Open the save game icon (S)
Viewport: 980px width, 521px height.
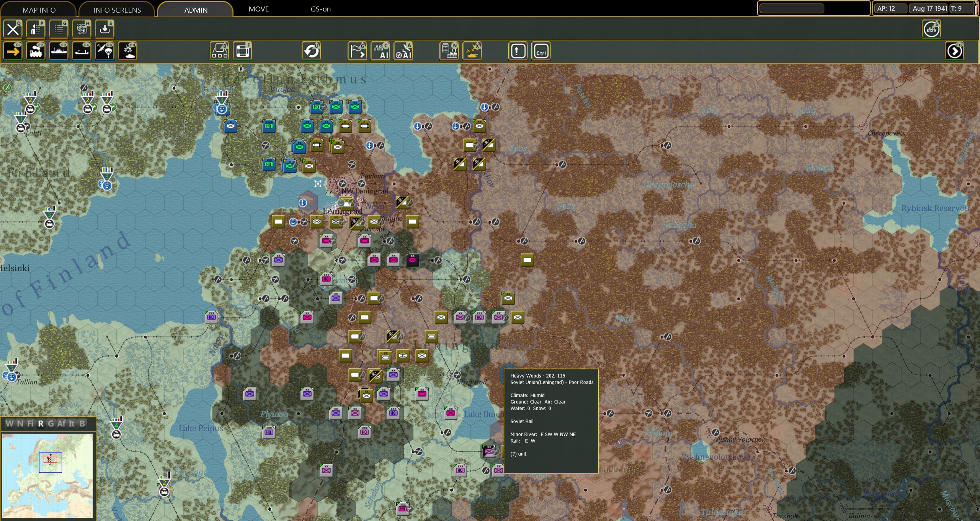click(x=105, y=29)
